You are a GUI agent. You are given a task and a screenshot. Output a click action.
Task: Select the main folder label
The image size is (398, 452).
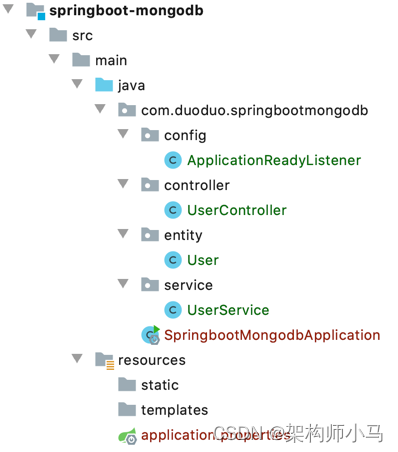pyautogui.click(x=111, y=61)
